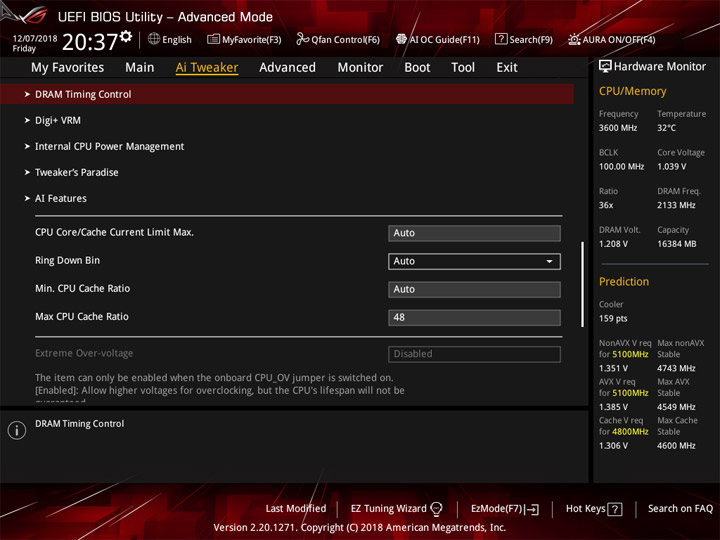The image size is (720, 540).
Task: Open the Ring Down Bin dropdown
Action: tap(474, 261)
